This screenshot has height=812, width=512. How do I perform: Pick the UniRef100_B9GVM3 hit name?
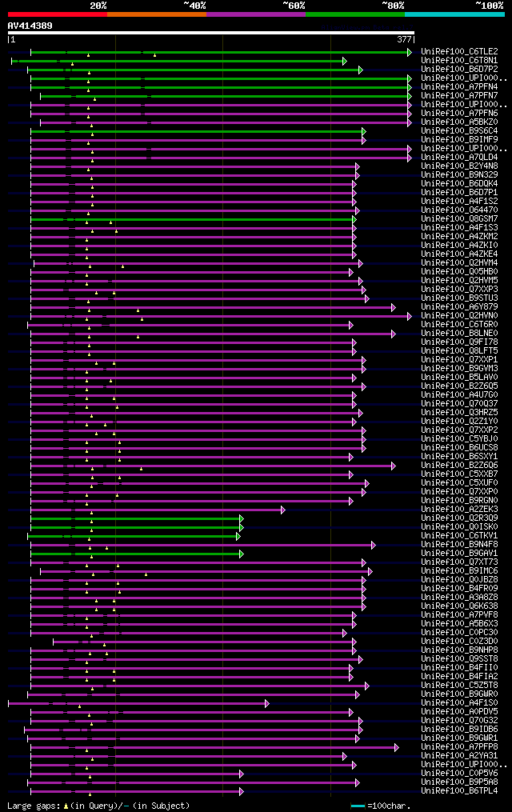pyautogui.click(x=459, y=369)
